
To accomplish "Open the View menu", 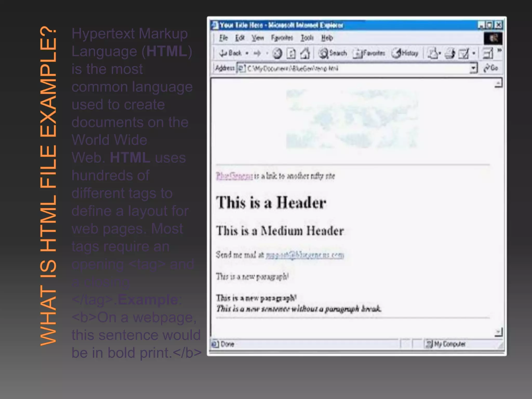I will [x=257, y=38].
